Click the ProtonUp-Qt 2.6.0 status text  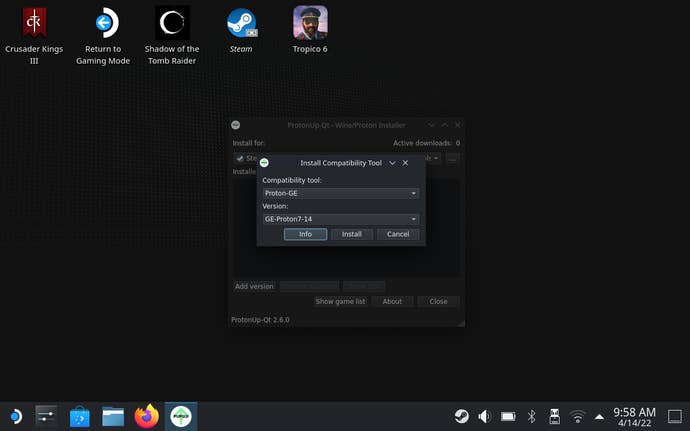click(x=261, y=320)
